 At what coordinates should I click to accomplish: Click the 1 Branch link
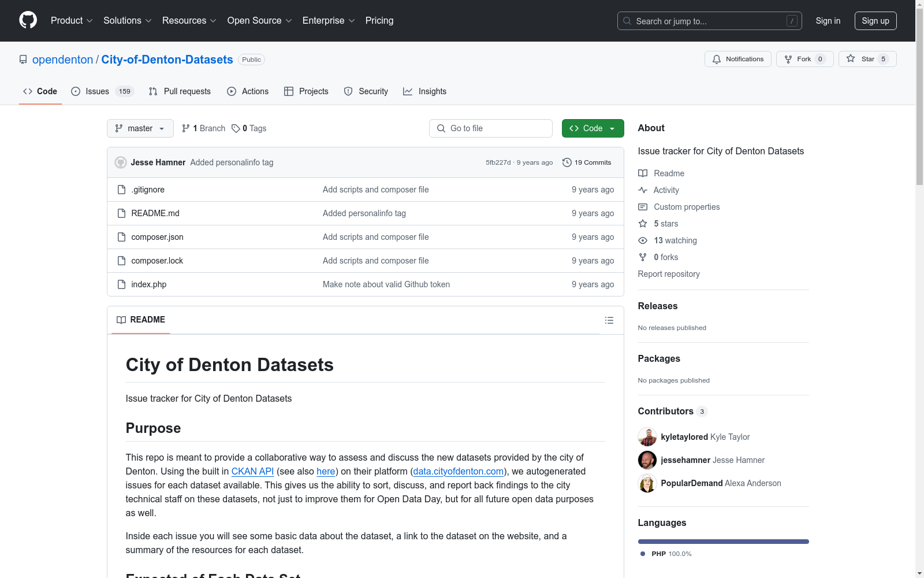pyautogui.click(x=203, y=128)
